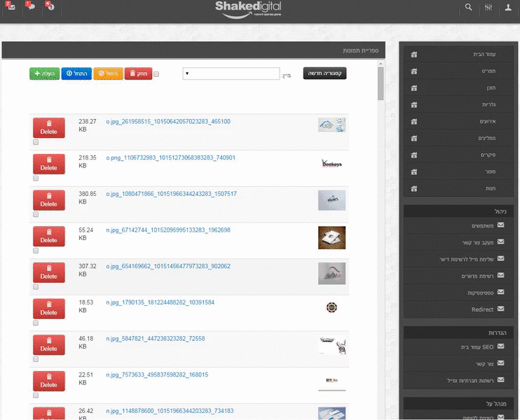The image size is (520, 420).
Task: Click the red מחק delete-selected button
Action: [x=138, y=73]
